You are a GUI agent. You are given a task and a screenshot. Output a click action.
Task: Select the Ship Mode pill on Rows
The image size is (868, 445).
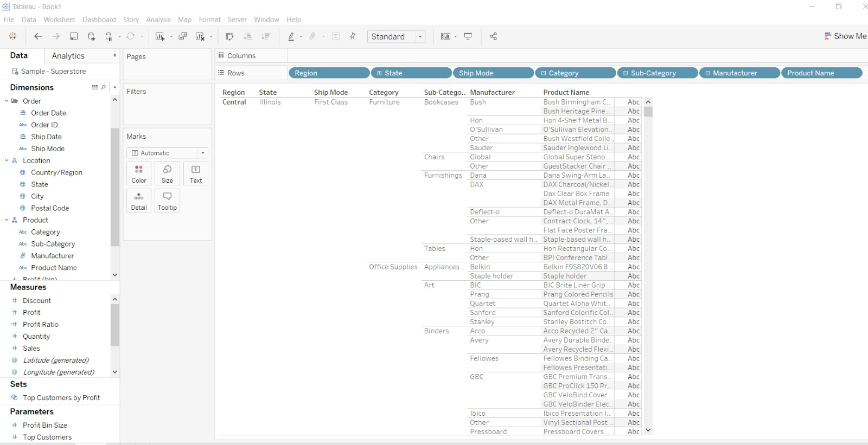[493, 73]
